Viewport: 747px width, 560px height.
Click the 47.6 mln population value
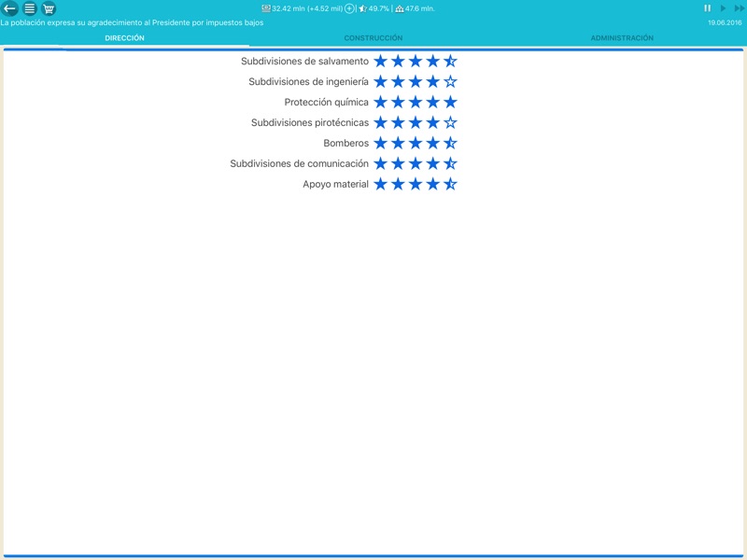(x=419, y=8)
